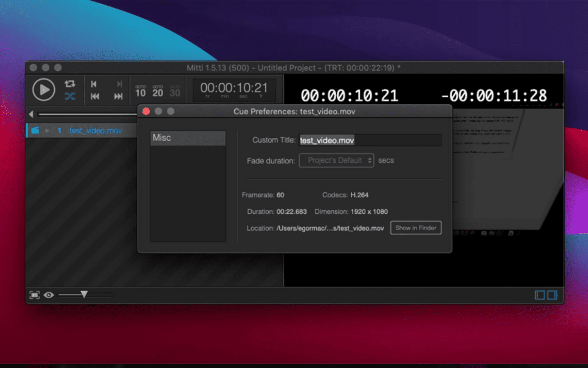The height and width of the screenshot is (368, 588).
Task: Jump to end of current cue
Action: coord(119,84)
